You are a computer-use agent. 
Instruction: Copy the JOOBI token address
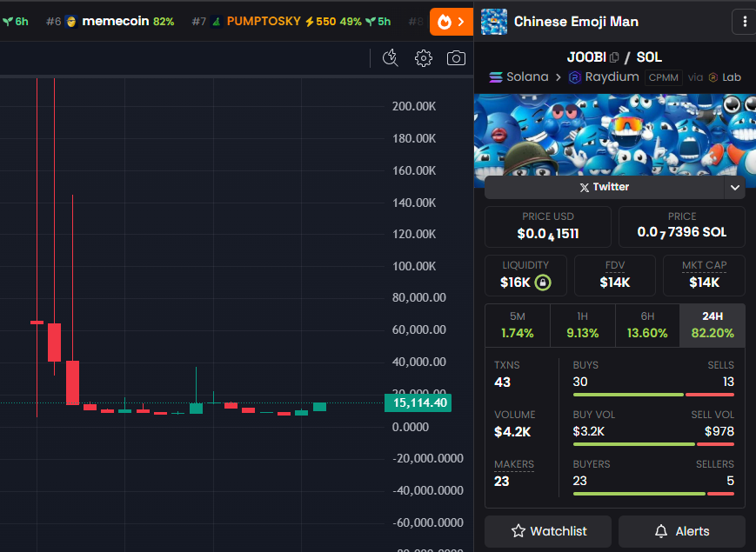pos(614,57)
